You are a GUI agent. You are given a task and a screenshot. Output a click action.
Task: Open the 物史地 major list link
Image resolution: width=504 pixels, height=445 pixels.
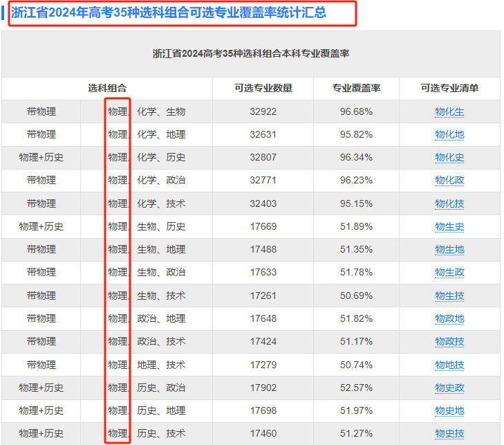click(x=449, y=410)
